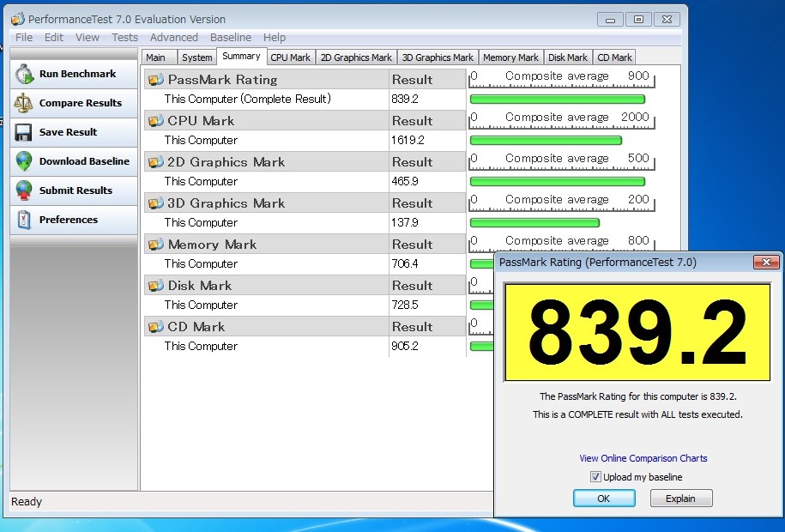Image resolution: width=785 pixels, height=532 pixels.
Task: Uncheck the Upload my baseline checkbox
Action: point(595,477)
